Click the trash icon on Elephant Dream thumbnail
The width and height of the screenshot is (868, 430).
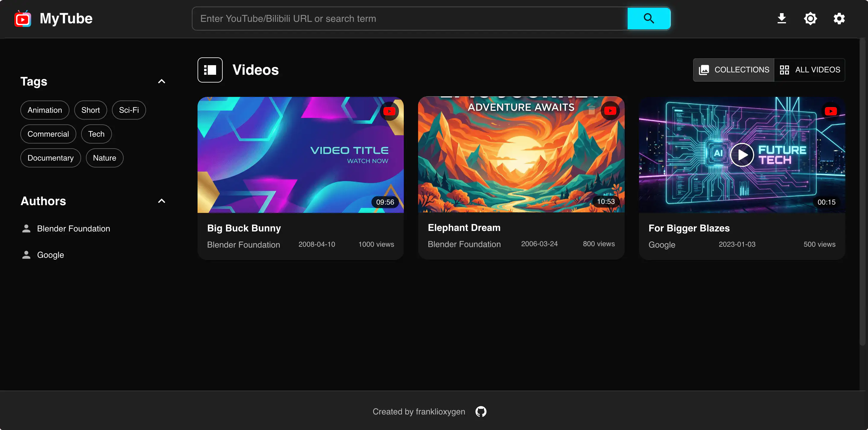tap(591, 110)
